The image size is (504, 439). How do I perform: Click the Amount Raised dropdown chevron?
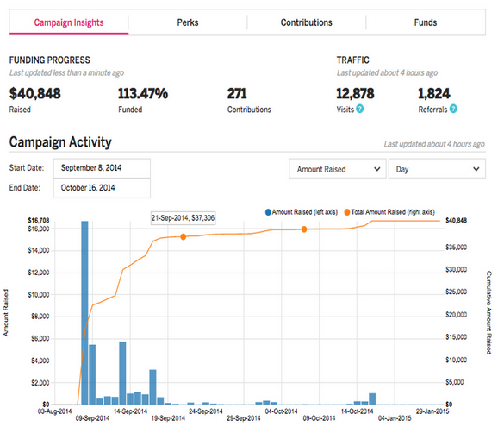(x=377, y=169)
